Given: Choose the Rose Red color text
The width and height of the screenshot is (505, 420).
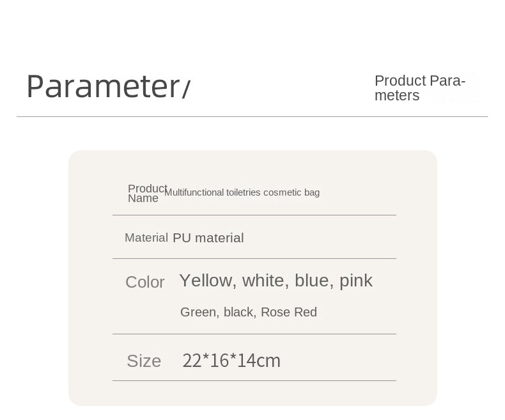Looking at the screenshot, I should 289,312.
